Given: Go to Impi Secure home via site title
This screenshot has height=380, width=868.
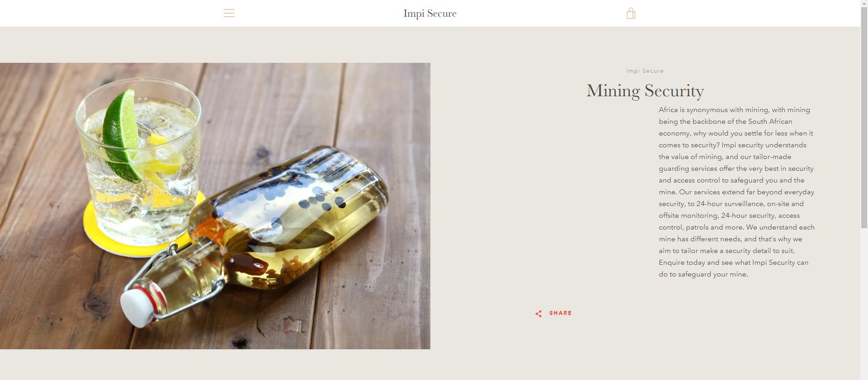Looking at the screenshot, I should (x=430, y=14).
